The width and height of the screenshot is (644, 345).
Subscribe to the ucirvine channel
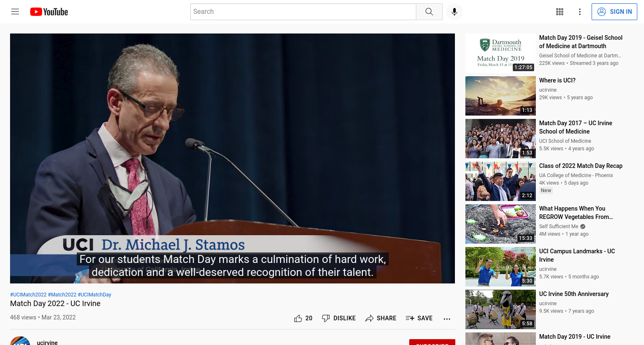click(432, 342)
